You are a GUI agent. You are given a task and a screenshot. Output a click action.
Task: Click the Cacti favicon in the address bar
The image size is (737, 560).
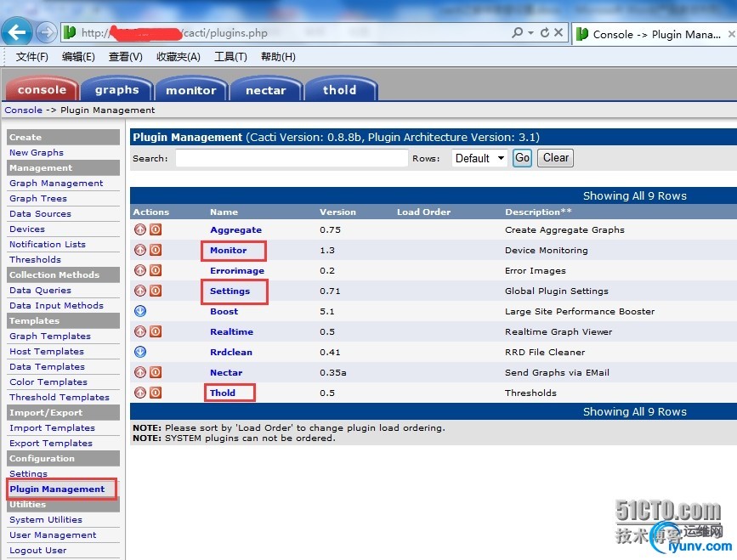click(70, 32)
